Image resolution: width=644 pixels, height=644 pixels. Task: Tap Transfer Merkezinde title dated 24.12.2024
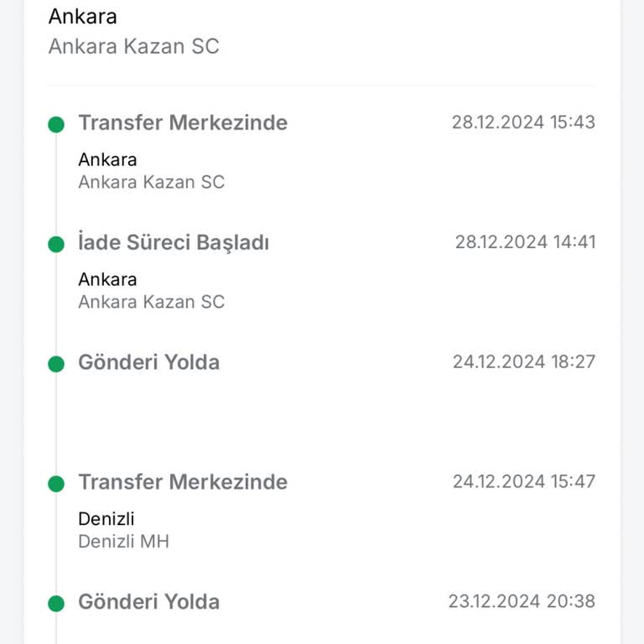click(183, 482)
